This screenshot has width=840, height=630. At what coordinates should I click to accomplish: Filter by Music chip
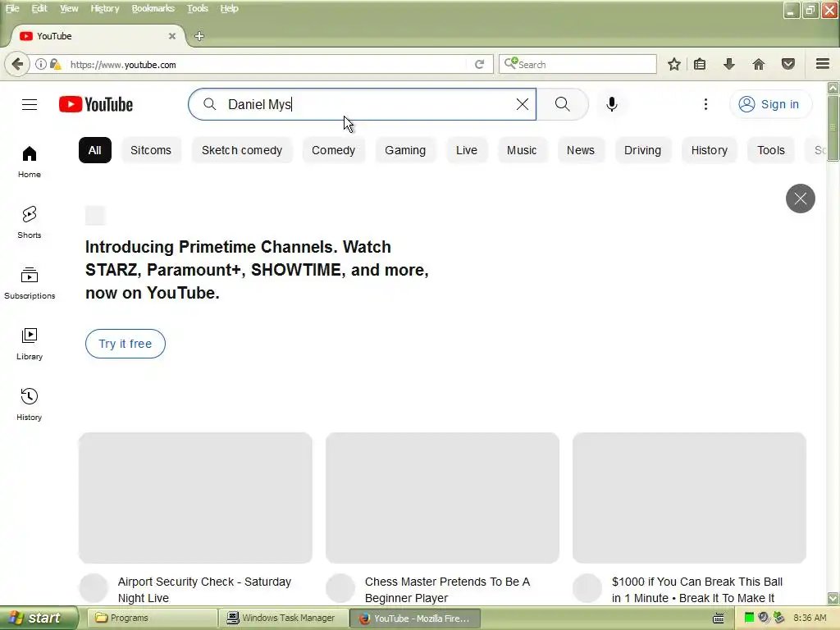[x=522, y=150]
